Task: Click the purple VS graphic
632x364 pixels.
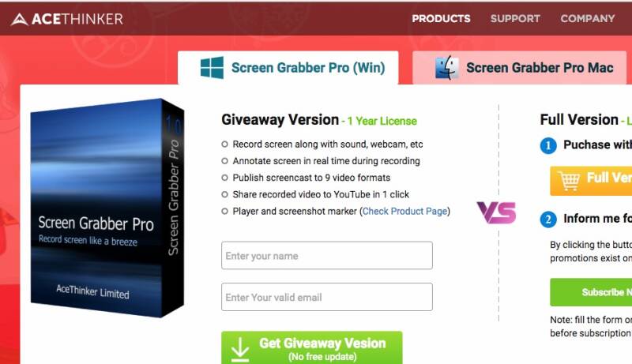Action: tap(497, 212)
